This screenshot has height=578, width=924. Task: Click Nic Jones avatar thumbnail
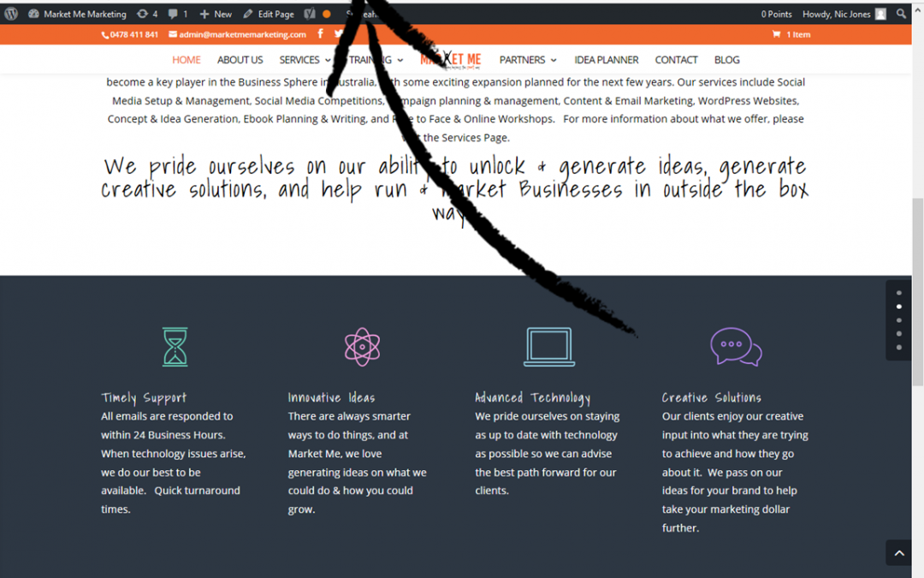(880, 14)
